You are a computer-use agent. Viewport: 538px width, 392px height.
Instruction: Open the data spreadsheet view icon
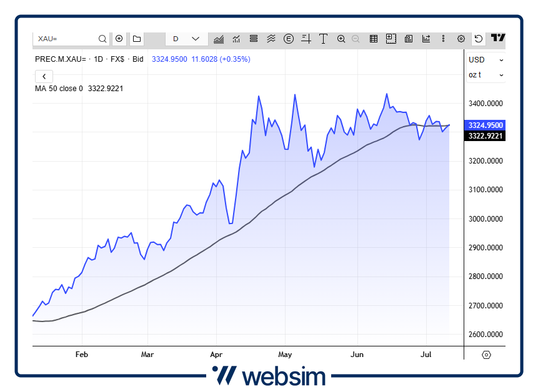373,39
